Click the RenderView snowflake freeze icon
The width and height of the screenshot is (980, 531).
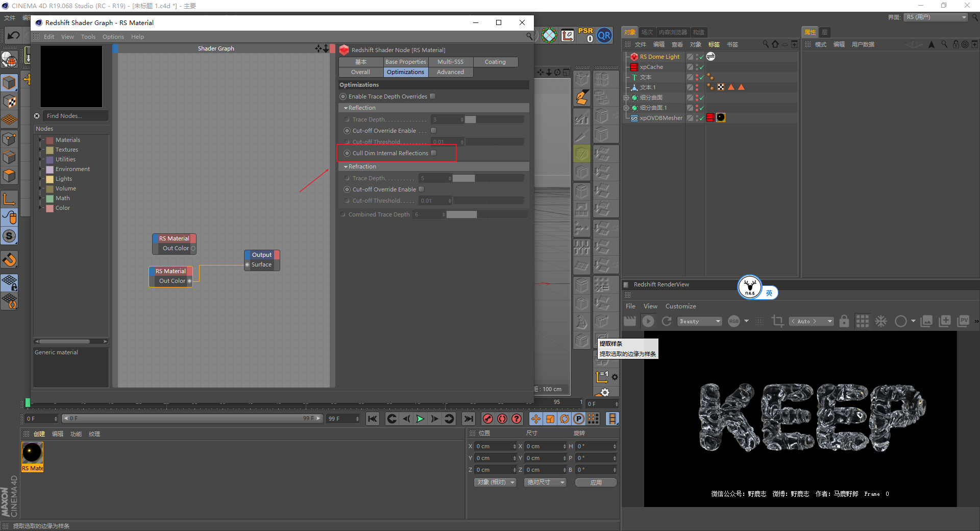(x=881, y=321)
